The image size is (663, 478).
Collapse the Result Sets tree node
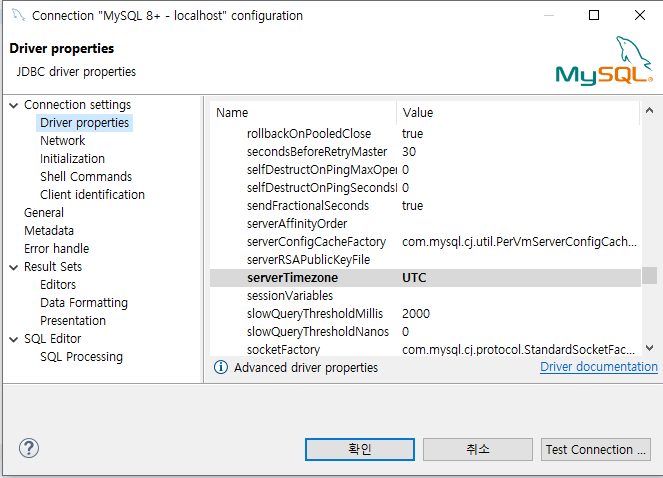click(14, 267)
